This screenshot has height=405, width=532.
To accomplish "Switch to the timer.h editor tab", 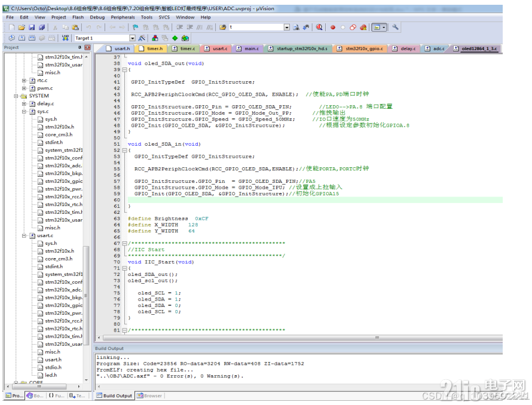I will click(x=151, y=49).
